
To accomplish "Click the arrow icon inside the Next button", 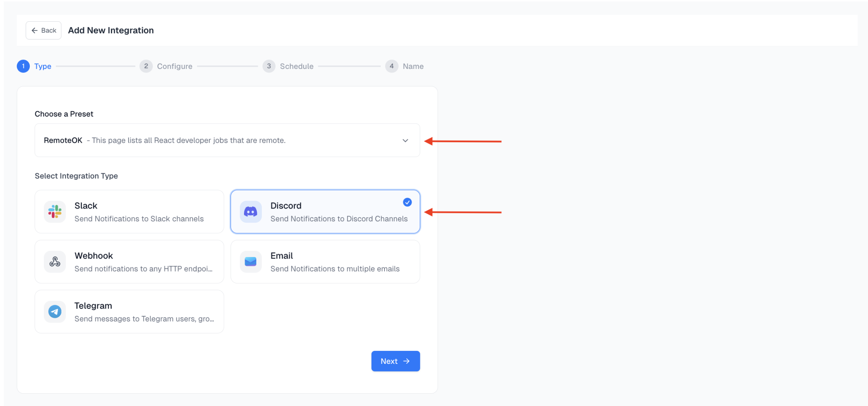I will pyautogui.click(x=407, y=361).
